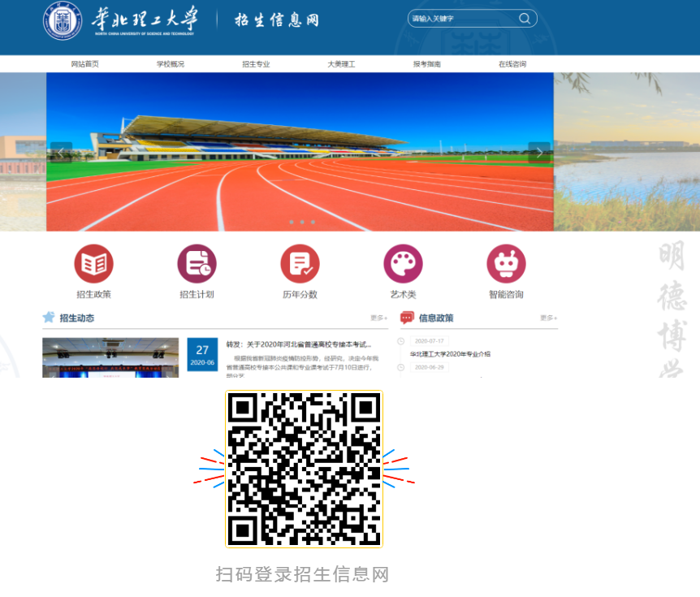Image resolution: width=700 pixels, height=597 pixels.
Task: Open the 历年分数 checklist icon
Action: click(x=300, y=263)
